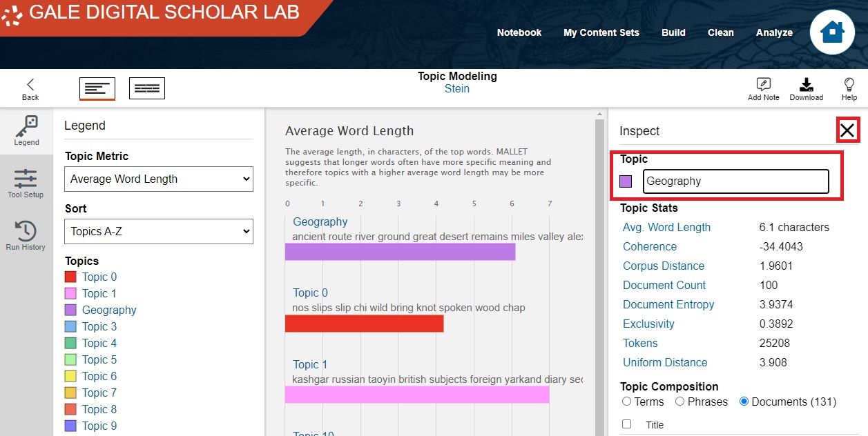
Task: Click Gale Digital Scholar Lab logo
Action: [152, 12]
